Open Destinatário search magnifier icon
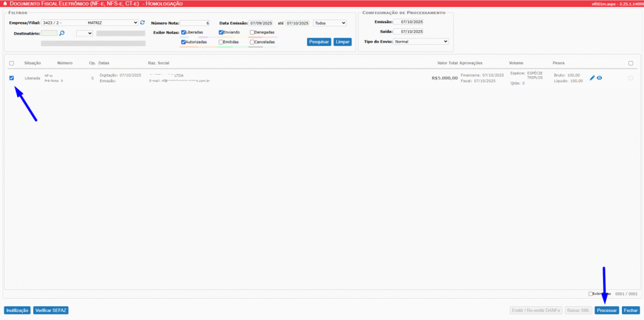 point(62,33)
